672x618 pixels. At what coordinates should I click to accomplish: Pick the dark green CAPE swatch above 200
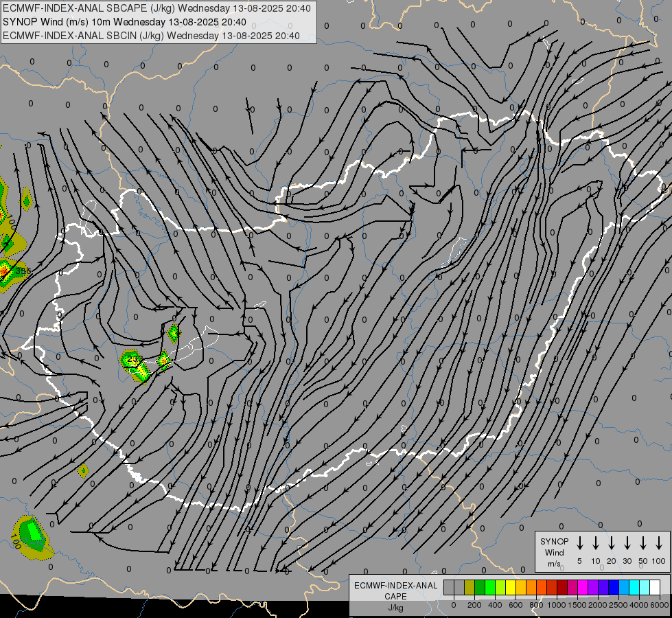[x=480, y=587]
